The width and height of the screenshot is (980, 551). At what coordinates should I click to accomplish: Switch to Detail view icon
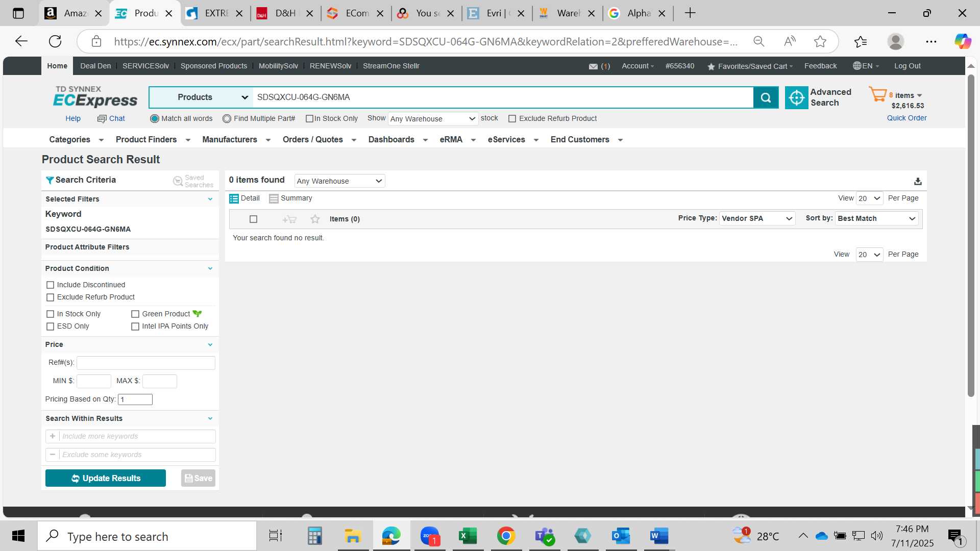[234, 198]
